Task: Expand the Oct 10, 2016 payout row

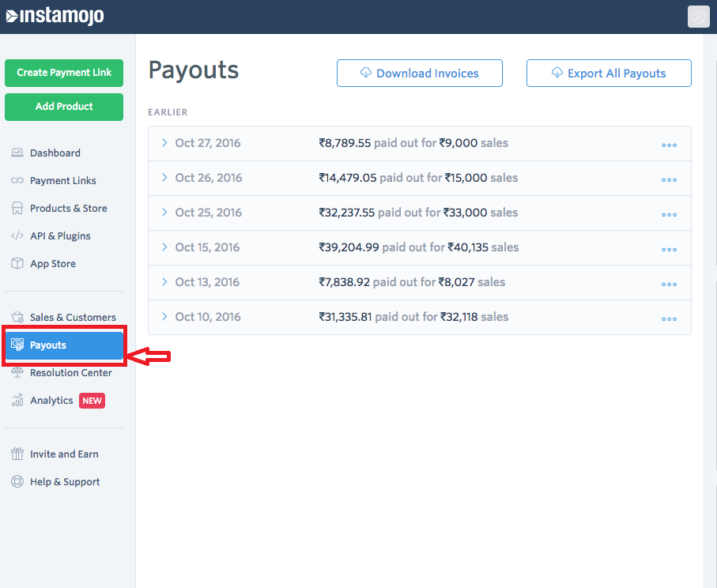Action: [164, 316]
